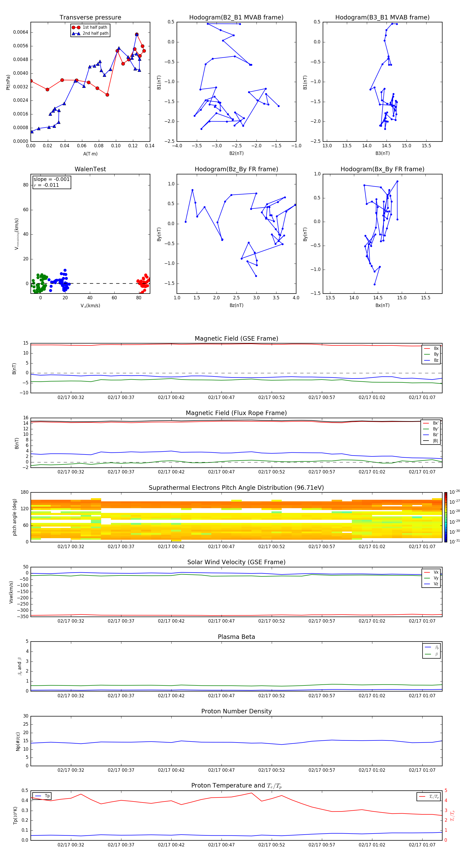Click the 'B2(nT)' x-axis label
Screen dimensions: 473x868
point(236,153)
